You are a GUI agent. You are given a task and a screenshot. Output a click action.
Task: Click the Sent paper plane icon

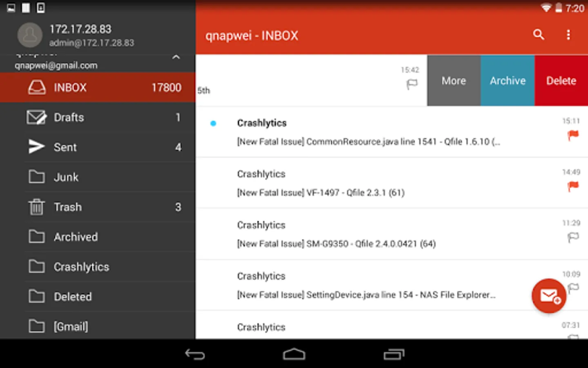click(x=36, y=147)
